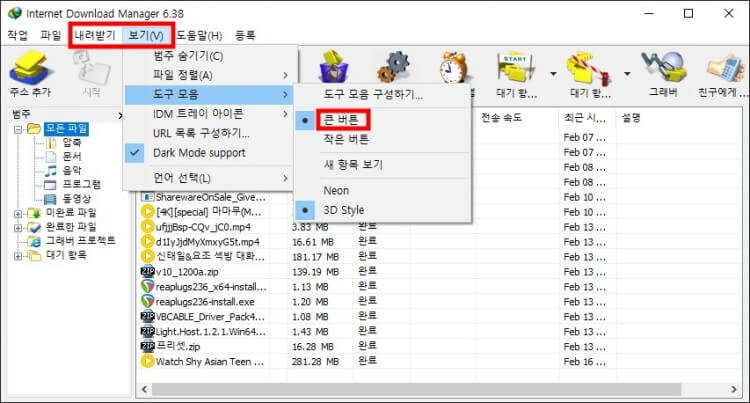Click the trash bin toolbar icon
This screenshot has height=403, width=750.
click(x=333, y=67)
